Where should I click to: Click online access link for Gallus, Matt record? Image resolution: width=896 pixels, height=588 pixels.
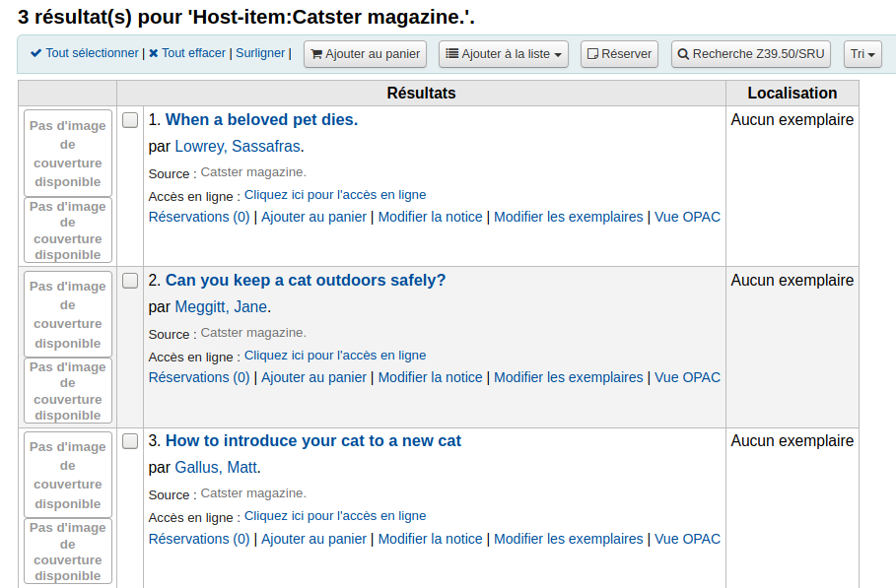[335, 516]
